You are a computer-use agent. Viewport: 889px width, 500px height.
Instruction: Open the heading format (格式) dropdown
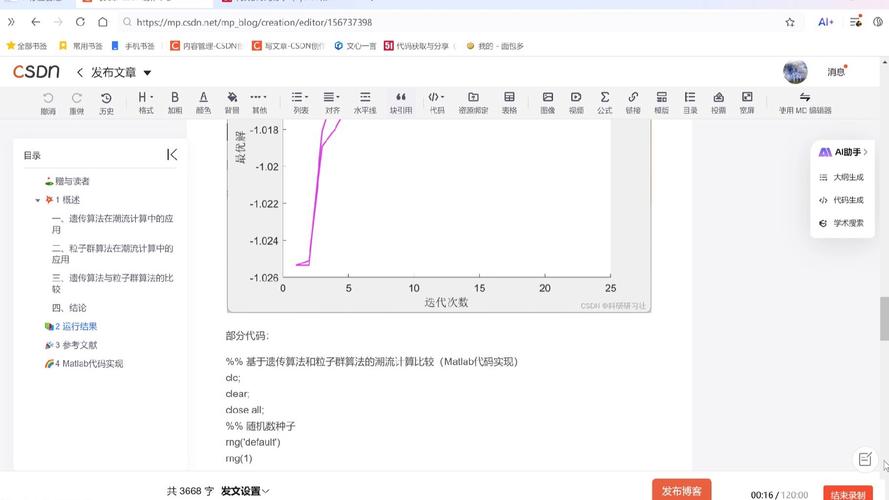point(146,103)
